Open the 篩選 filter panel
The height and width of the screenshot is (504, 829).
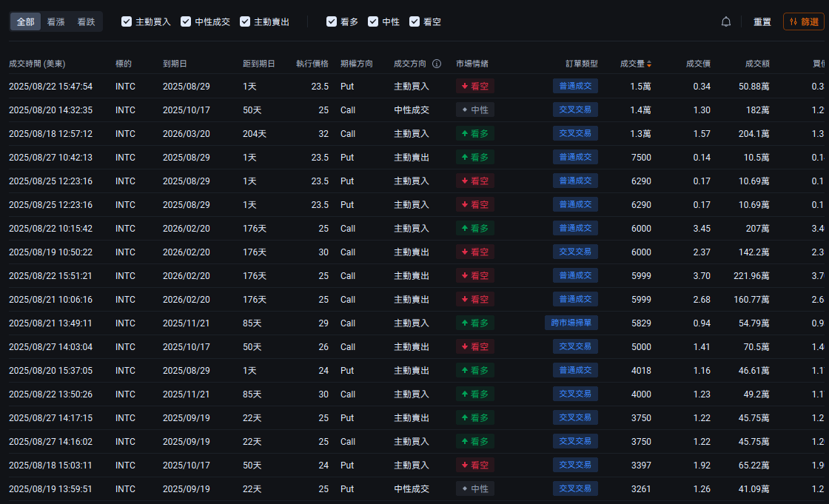pos(803,22)
